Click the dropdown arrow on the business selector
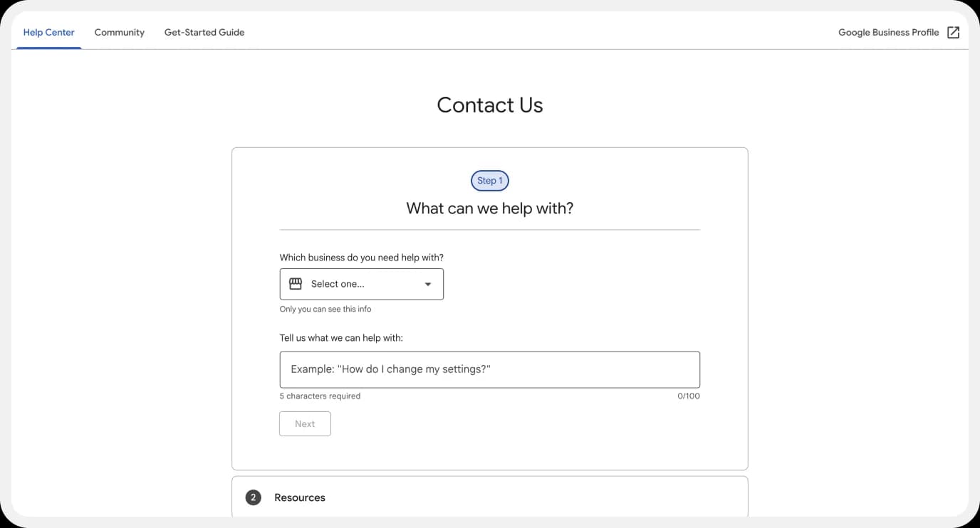The height and width of the screenshot is (528, 980). [x=427, y=283]
